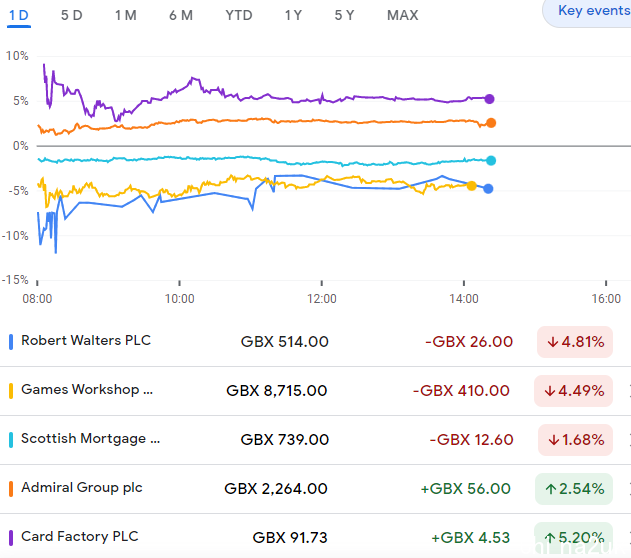Select the 5 Y range tab
The height and width of the screenshot is (558, 631).
344,16
